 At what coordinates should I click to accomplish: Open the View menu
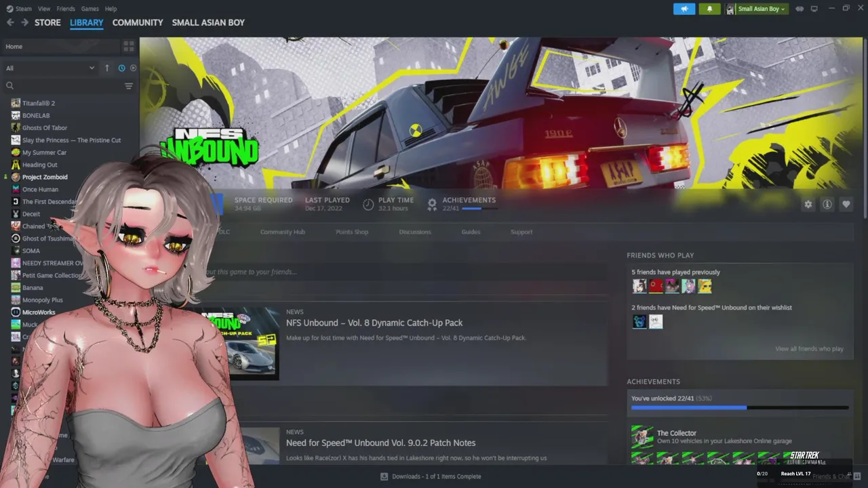[44, 9]
